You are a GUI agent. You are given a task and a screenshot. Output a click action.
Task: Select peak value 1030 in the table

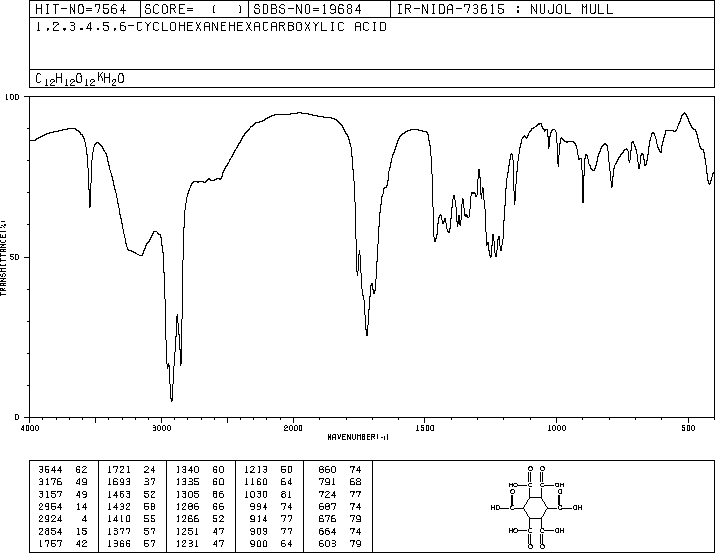pyautogui.click(x=256, y=494)
